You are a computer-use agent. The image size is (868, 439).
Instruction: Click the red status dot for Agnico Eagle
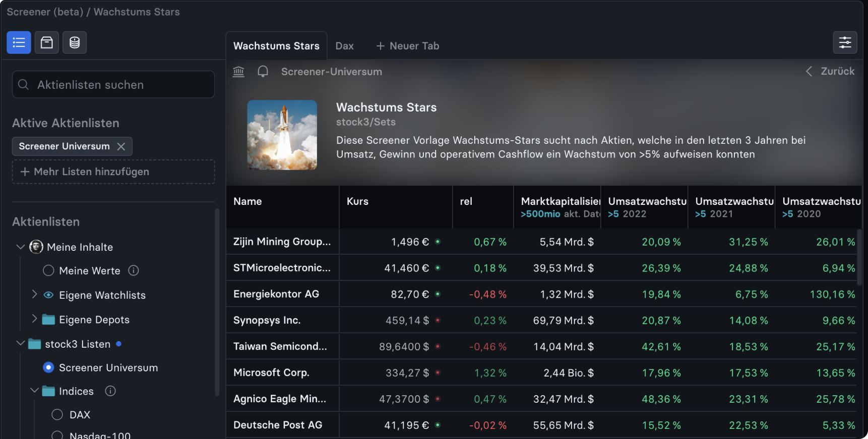click(438, 399)
